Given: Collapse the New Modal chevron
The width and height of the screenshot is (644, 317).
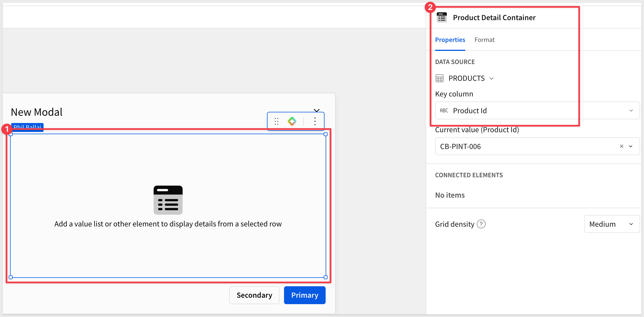Looking at the screenshot, I should tap(317, 110).
